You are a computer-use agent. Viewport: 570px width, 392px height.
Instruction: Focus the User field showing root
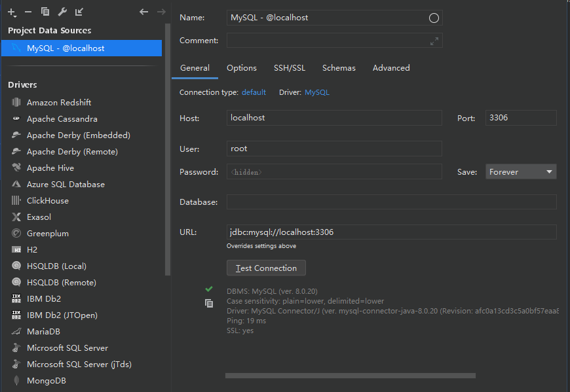tap(334, 149)
